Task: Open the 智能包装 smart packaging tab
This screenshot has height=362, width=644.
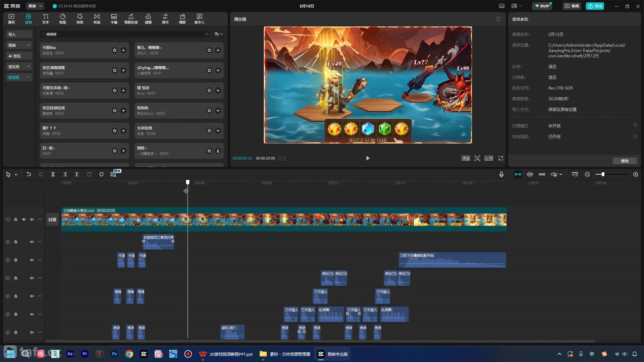Action: [x=131, y=19]
